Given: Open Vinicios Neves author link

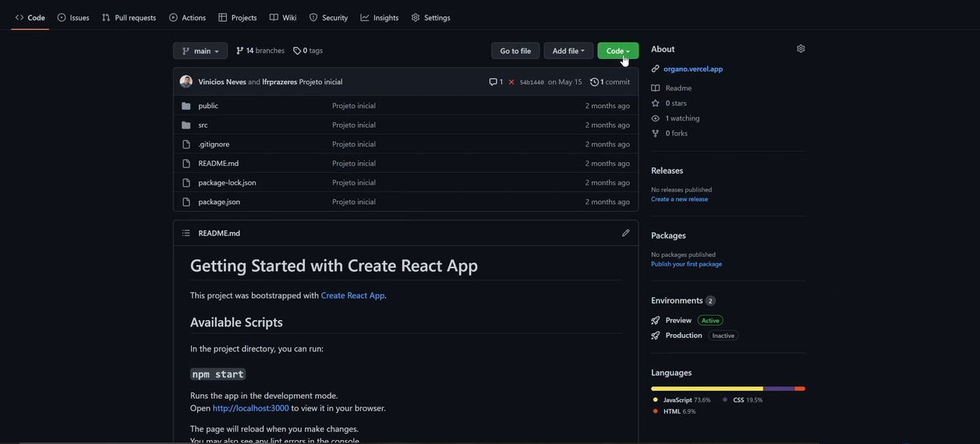Looking at the screenshot, I should [x=222, y=82].
